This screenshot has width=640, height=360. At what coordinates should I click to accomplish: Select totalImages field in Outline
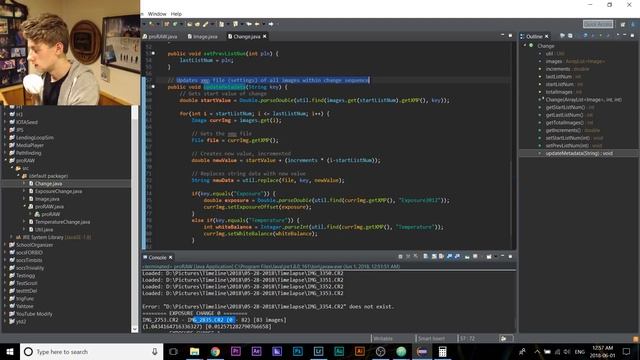coord(564,92)
